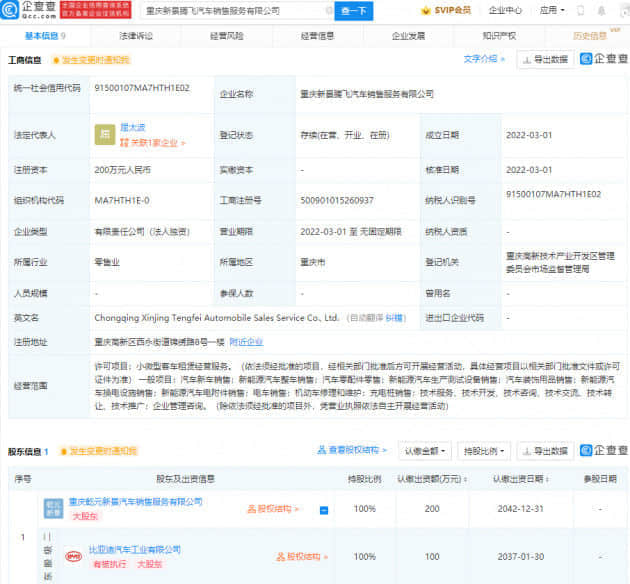Click the 屈 legal representative avatar
This screenshot has width=630, height=584.
(x=105, y=135)
